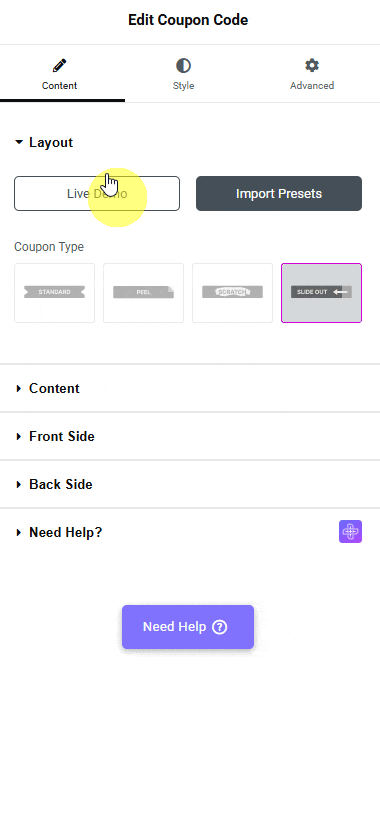
Task: Collapse the Layout section arrow
Action: click(19, 143)
